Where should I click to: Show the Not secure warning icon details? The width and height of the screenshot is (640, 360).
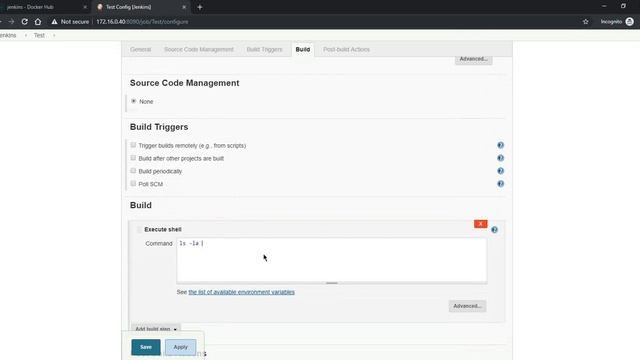pyautogui.click(x=54, y=22)
